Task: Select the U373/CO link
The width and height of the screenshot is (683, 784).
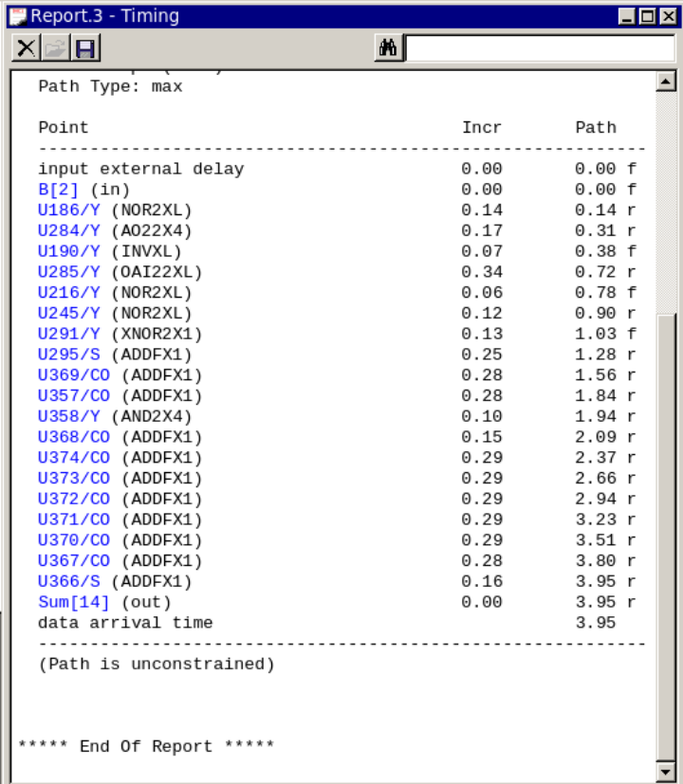Action: click(74, 478)
